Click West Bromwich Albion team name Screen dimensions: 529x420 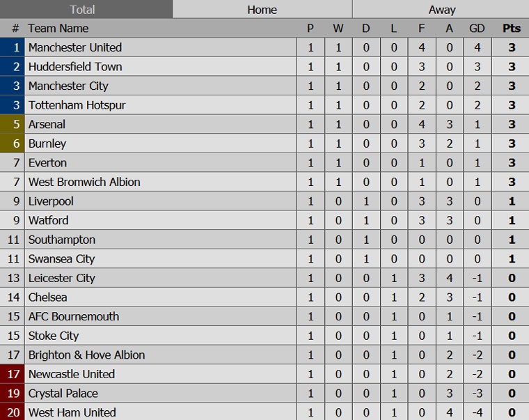(84, 182)
